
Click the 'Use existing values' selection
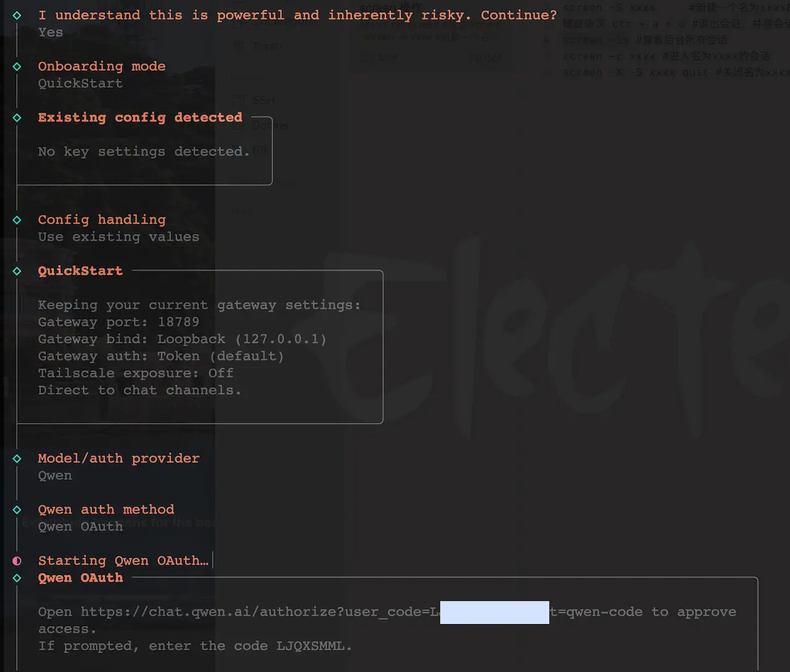118,237
